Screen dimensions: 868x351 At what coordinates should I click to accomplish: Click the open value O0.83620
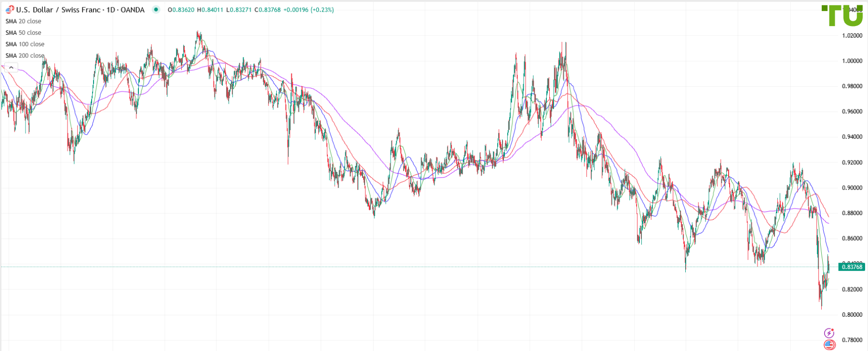(x=181, y=10)
